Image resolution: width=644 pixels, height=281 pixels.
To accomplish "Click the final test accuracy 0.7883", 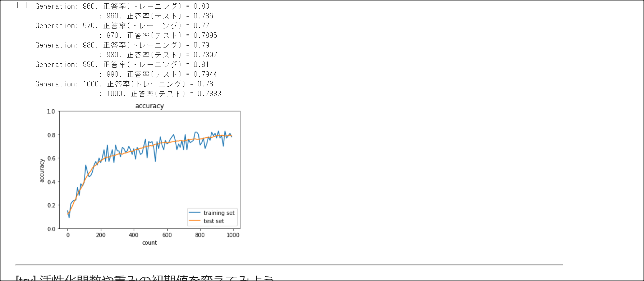I will tap(209, 94).
